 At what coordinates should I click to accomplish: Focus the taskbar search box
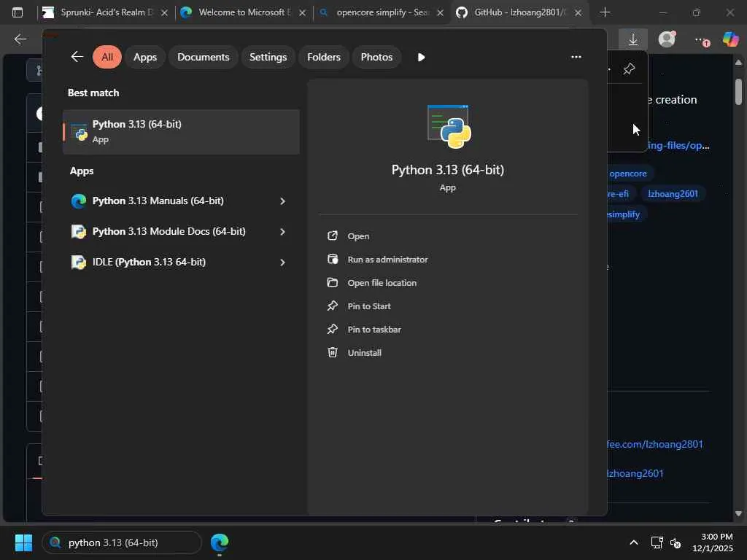coord(122,542)
